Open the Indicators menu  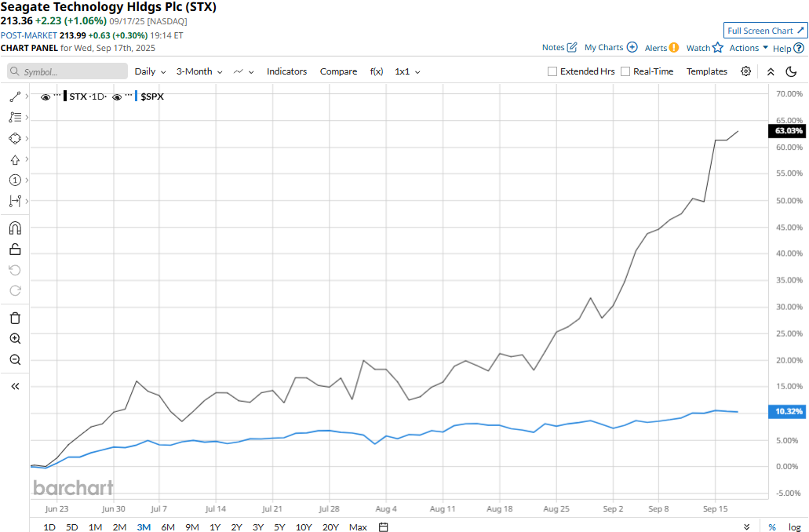[x=286, y=71]
